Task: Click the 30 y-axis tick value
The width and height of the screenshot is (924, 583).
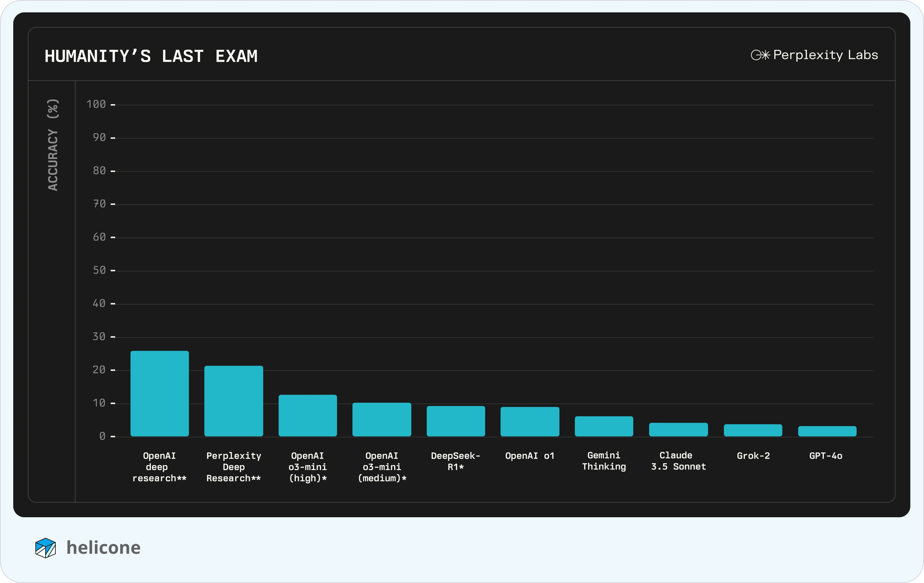Action: click(x=99, y=337)
